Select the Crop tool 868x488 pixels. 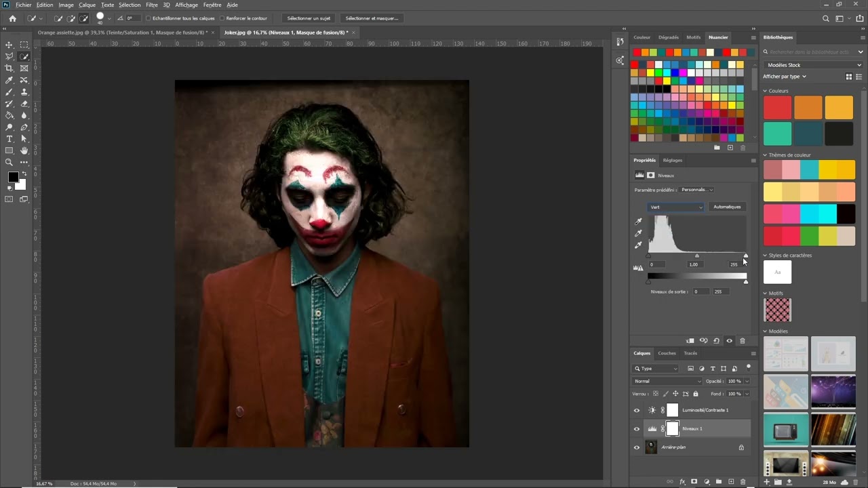coord(9,68)
